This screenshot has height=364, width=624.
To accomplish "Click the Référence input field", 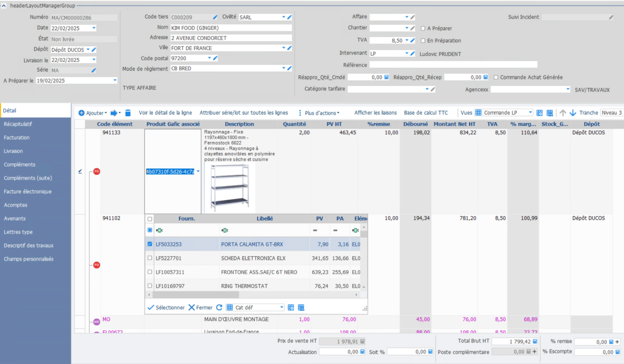I will point(453,65).
